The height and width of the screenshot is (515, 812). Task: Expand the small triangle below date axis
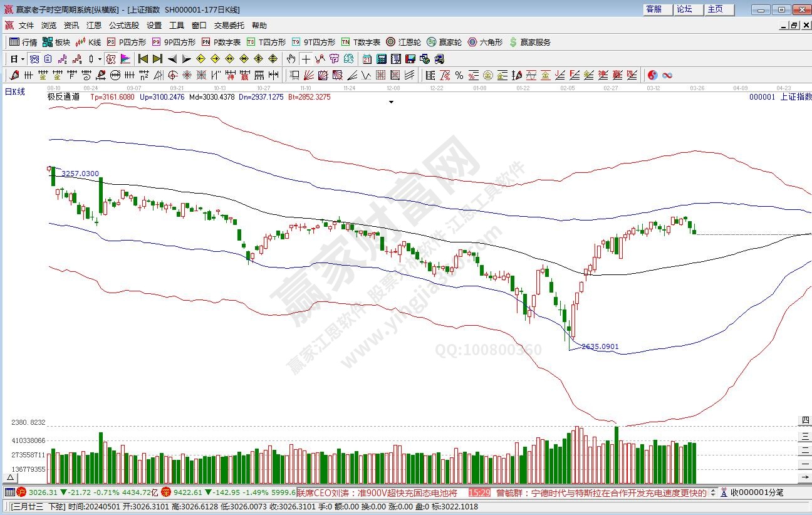tap(391, 101)
